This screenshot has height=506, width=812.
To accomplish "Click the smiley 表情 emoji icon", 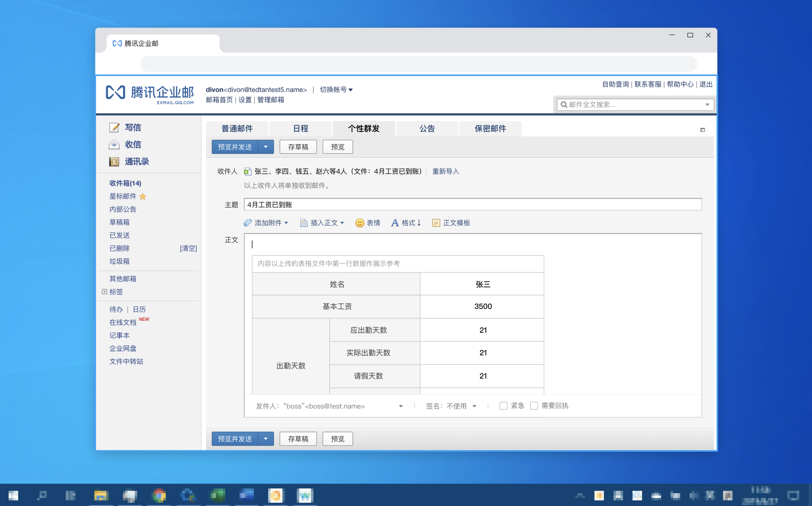I will pyautogui.click(x=359, y=223).
